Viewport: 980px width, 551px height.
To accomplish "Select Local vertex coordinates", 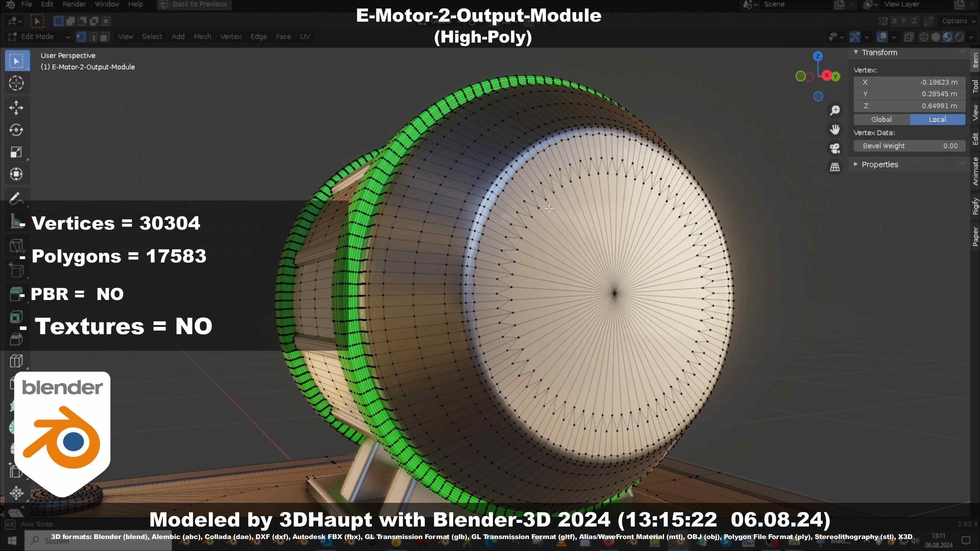I will (x=937, y=119).
